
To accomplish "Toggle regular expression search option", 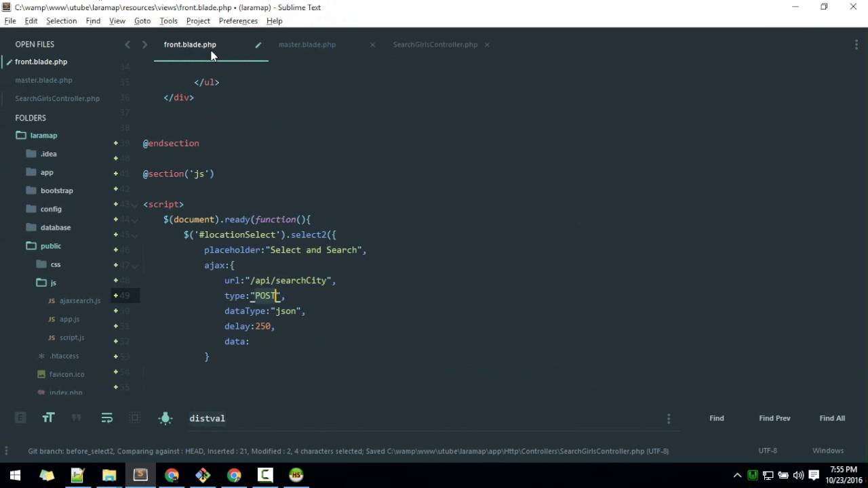I will 20,418.
